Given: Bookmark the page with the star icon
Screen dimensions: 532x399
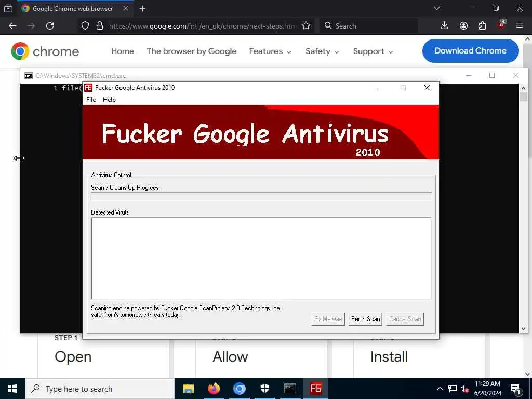Looking at the screenshot, I should click(305, 26).
